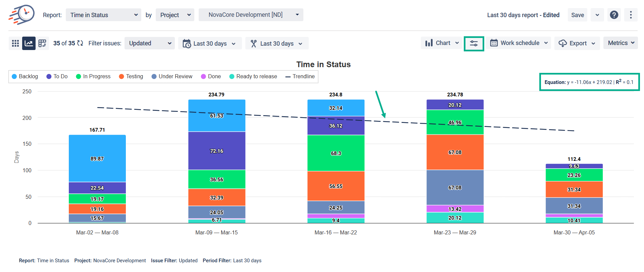Toggle Trendline visibility in the legend
The image size is (644, 272).
point(300,77)
